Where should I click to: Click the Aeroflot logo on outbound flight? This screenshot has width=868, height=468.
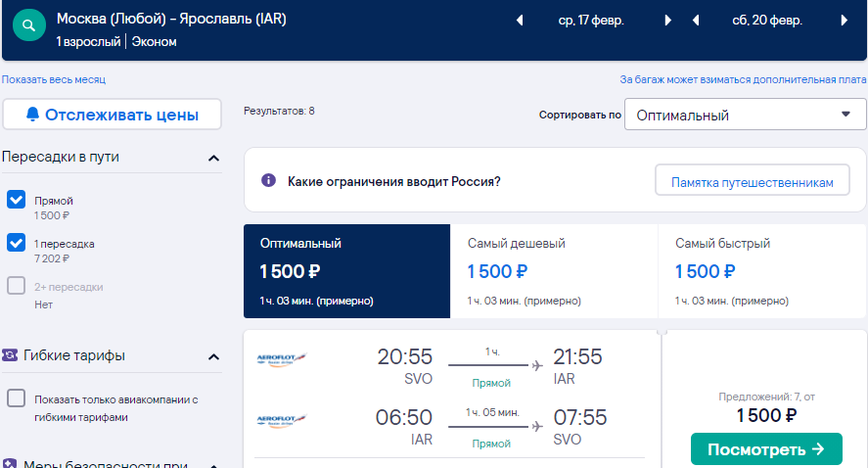click(281, 359)
